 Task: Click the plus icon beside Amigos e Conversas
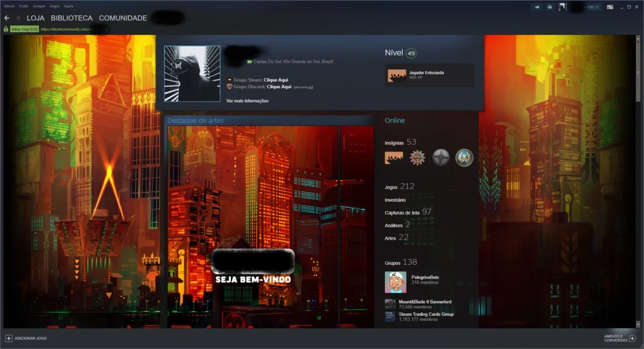pos(632,338)
